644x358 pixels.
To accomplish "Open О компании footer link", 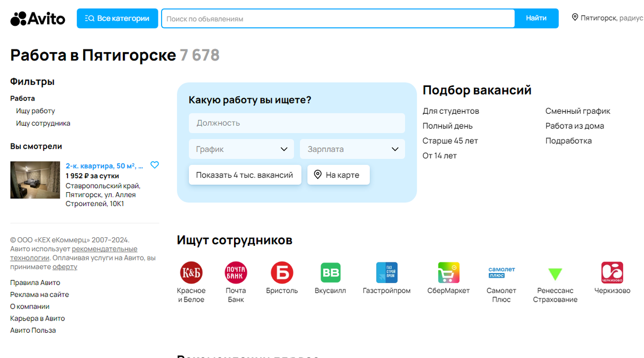I will 30,306.
